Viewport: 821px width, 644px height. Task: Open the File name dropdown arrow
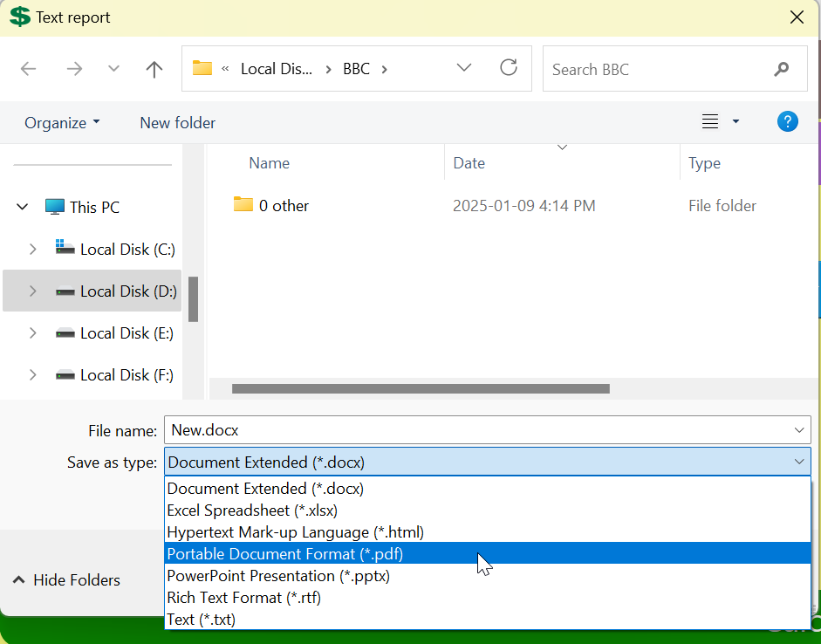(x=799, y=430)
